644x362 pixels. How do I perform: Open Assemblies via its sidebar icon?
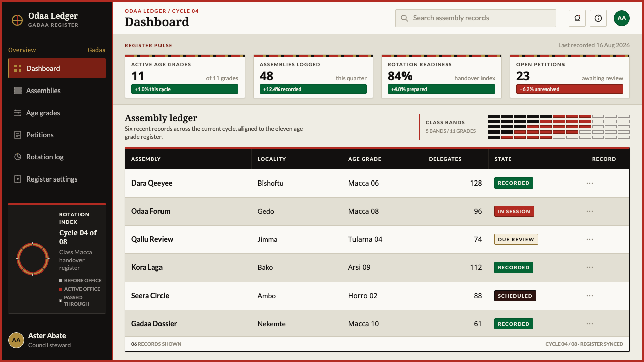(x=18, y=90)
